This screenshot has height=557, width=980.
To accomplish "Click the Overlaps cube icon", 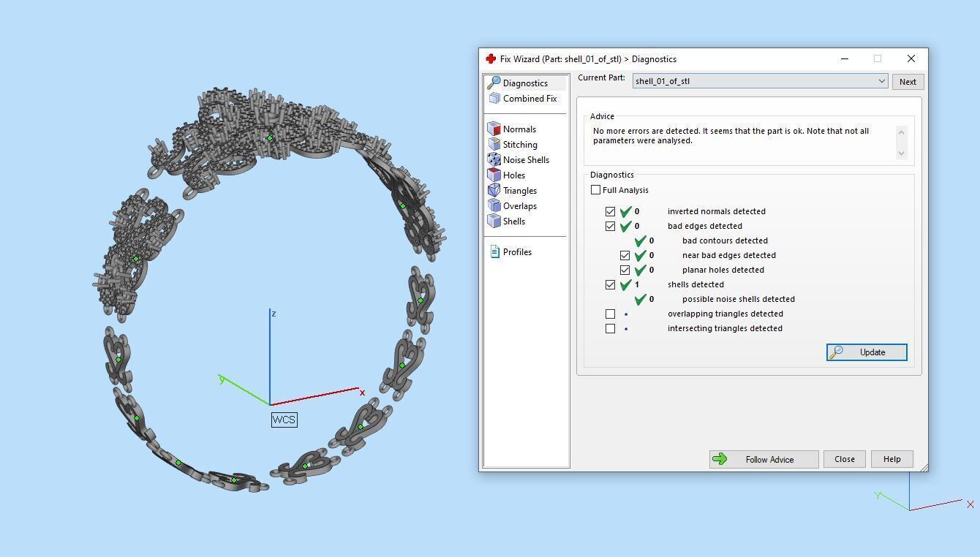I will 494,205.
